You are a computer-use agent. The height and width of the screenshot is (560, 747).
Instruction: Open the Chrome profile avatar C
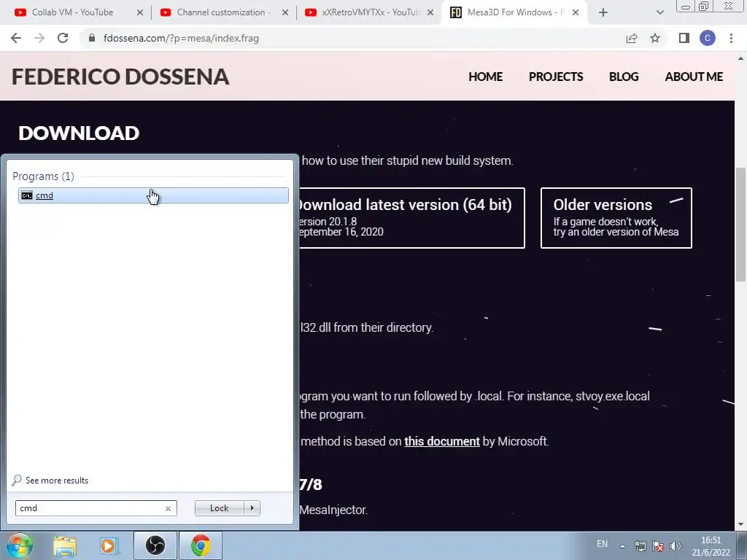click(x=708, y=38)
